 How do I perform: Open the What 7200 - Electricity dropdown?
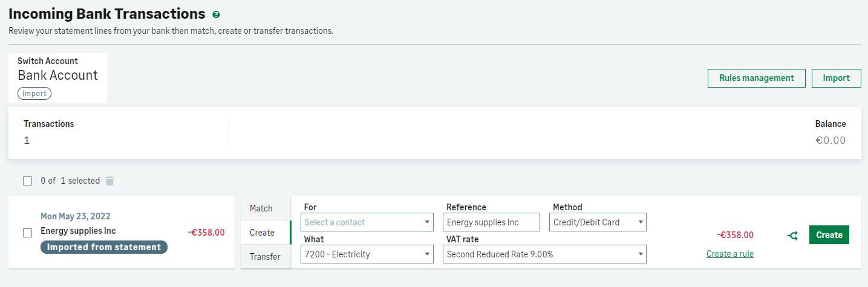click(367, 254)
